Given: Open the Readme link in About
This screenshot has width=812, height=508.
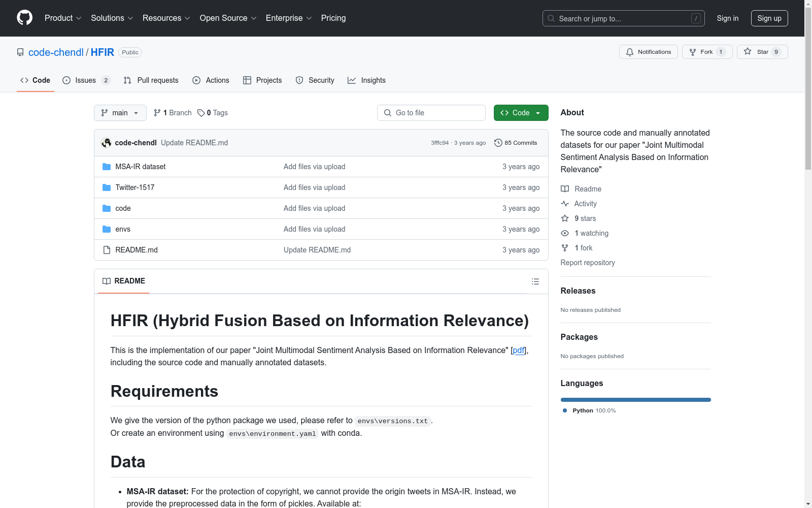Looking at the screenshot, I should tap(581, 189).
